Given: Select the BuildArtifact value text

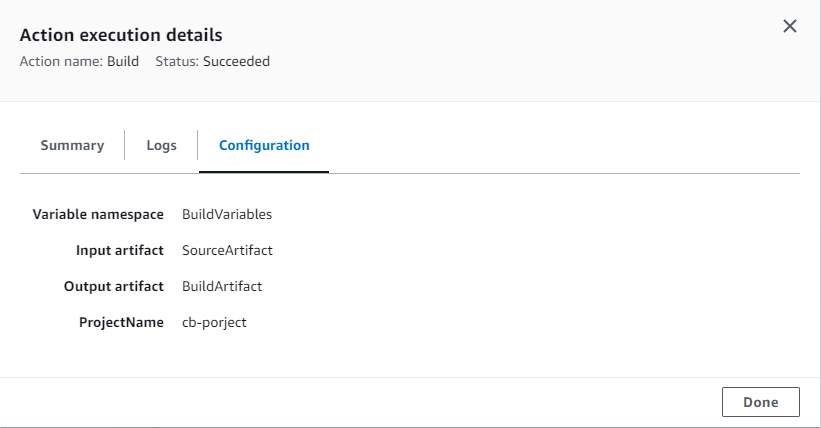Looking at the screenshot, I should 222,286.
